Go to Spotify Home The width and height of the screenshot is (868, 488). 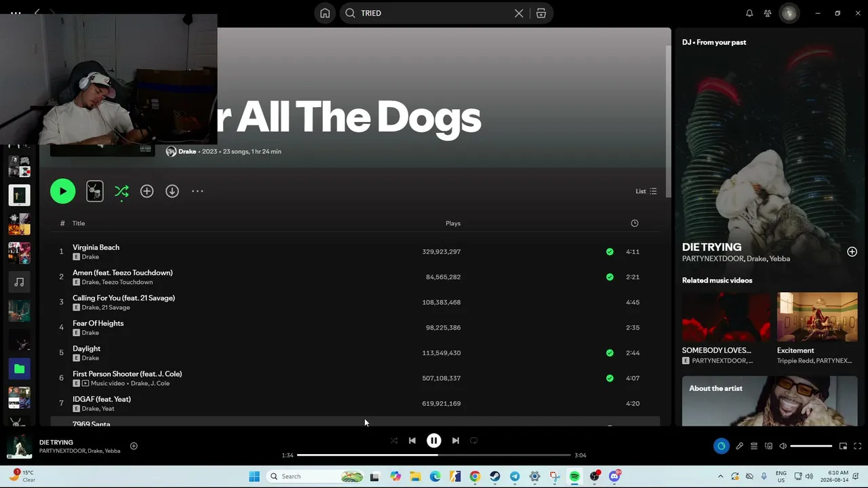click(x=325, y=13)
